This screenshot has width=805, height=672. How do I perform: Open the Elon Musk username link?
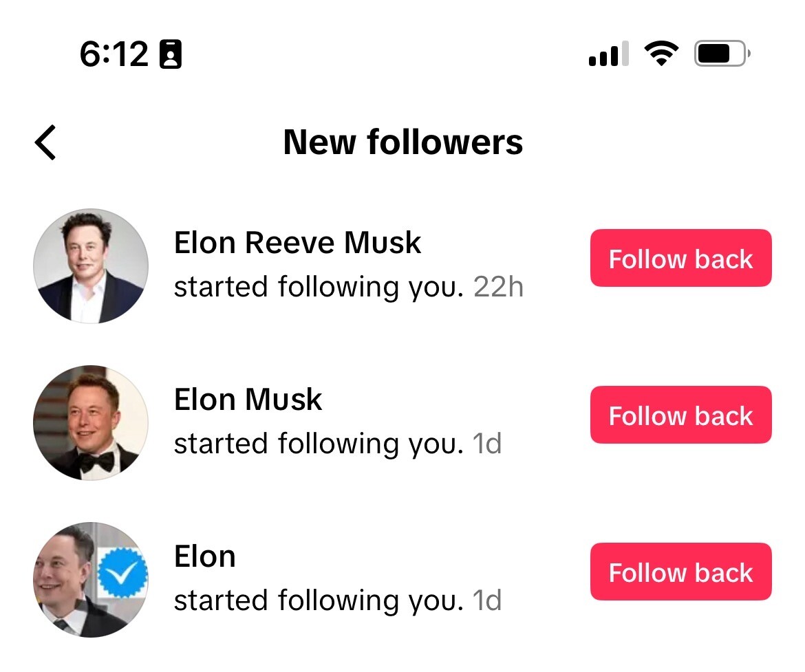(x=248, y=400)
